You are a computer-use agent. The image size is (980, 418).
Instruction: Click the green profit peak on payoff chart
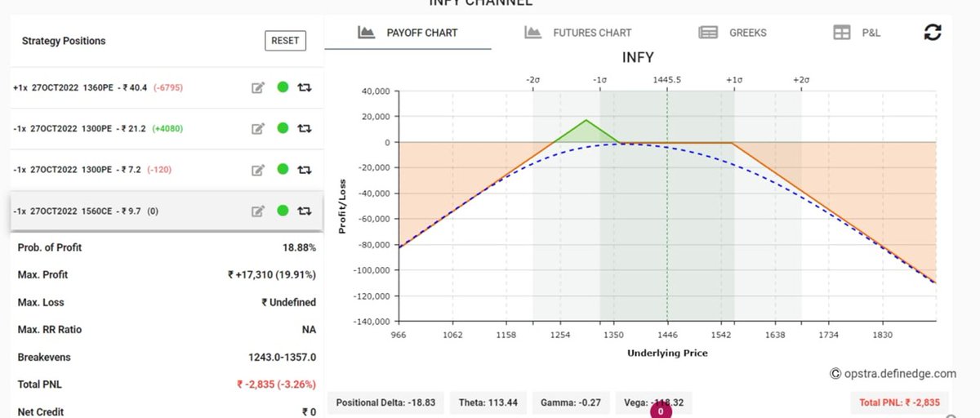click(x=586, y=121)
